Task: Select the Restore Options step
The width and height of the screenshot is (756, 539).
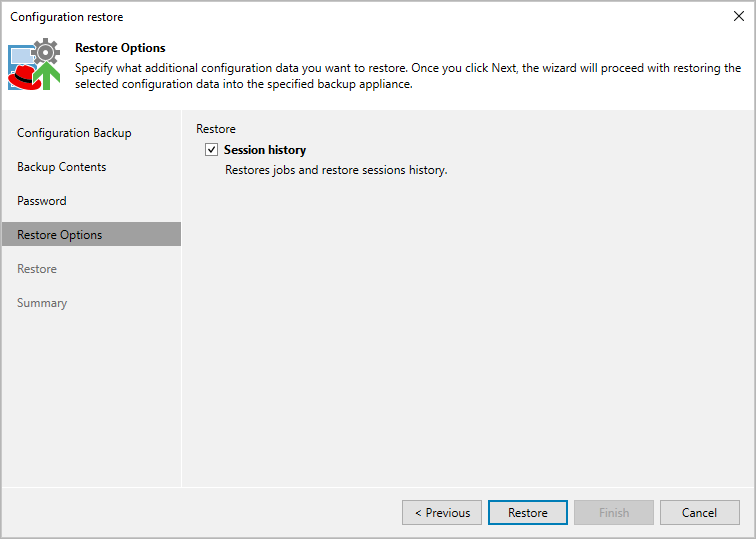Action: click(x=92, y=234)
